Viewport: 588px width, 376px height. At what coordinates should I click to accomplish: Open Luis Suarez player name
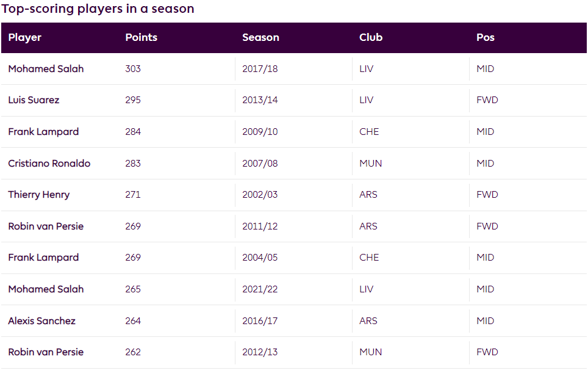pos(34,100)
